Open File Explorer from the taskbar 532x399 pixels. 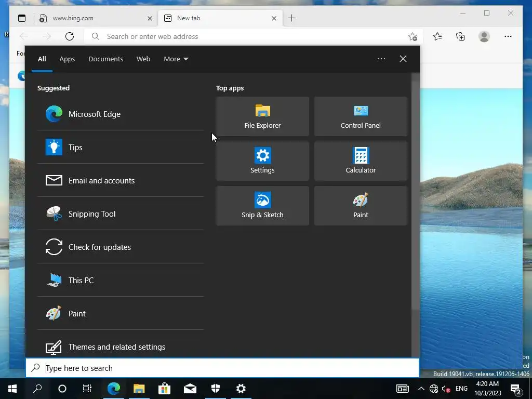139,389
